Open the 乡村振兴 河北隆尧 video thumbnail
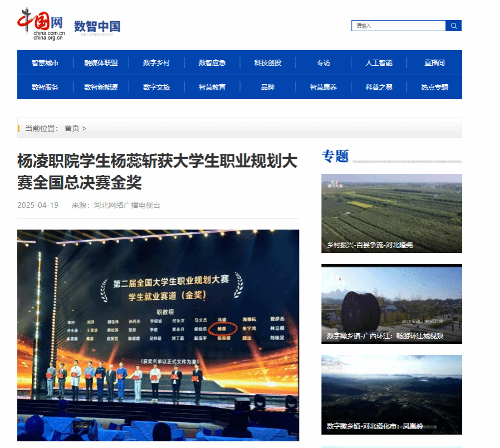 click(x=391, y=213)
